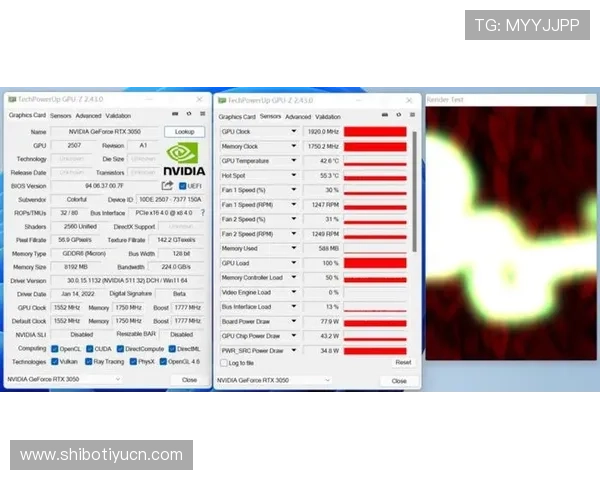Enable the Log to file checkbox
The width and height of the screenshot is (600, 480).
[x=223, y=363]
